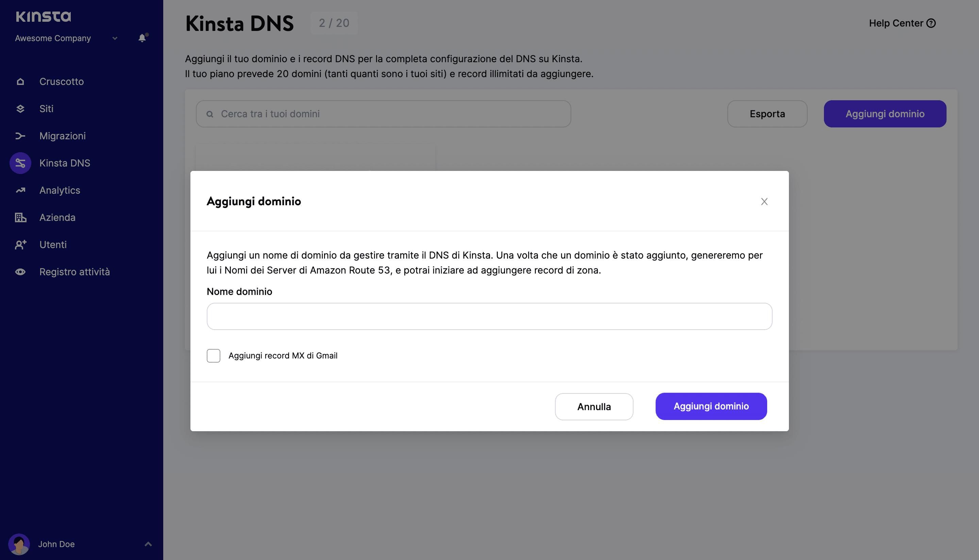The image size is (979, 560).
Task: Select the Kinsta DNS icon
Action: point(20,163)
